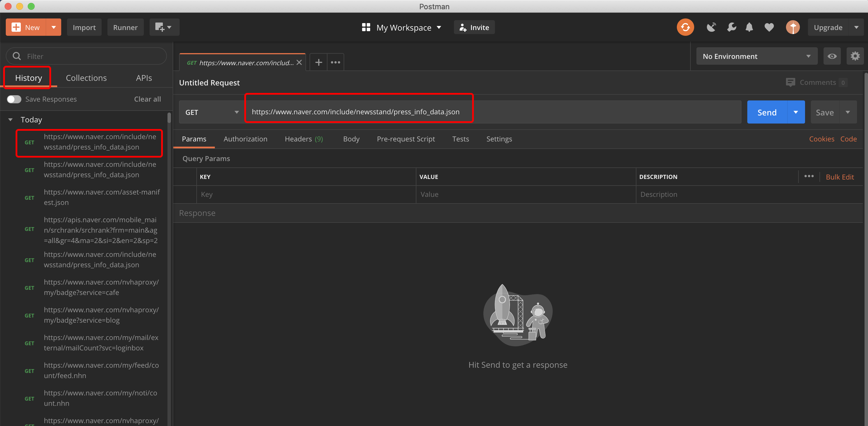
Task: Open the wrench settings icon
Action: [x=731, y=27]
